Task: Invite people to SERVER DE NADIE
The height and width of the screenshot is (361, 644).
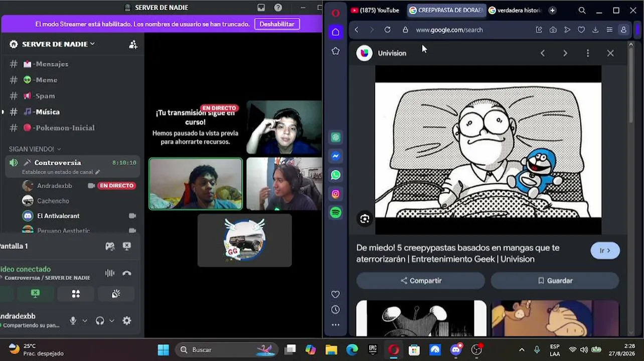Action: click(133, 44)
